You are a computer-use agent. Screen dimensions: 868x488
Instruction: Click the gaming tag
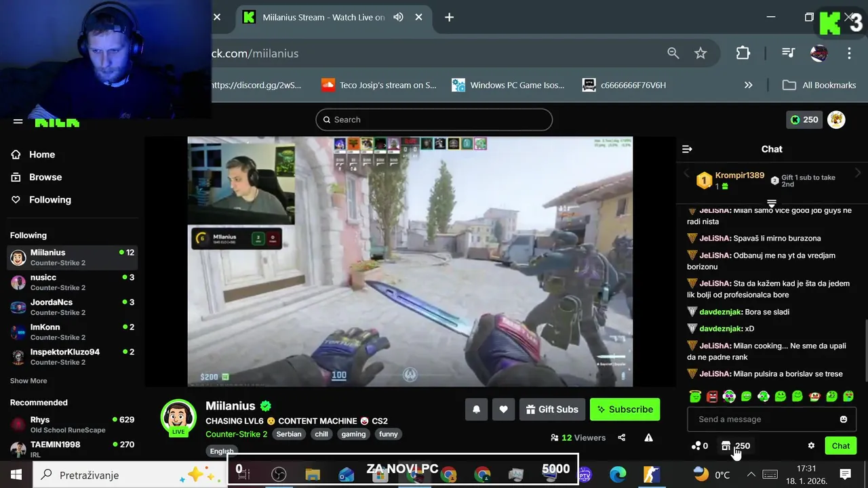(353, 434)
